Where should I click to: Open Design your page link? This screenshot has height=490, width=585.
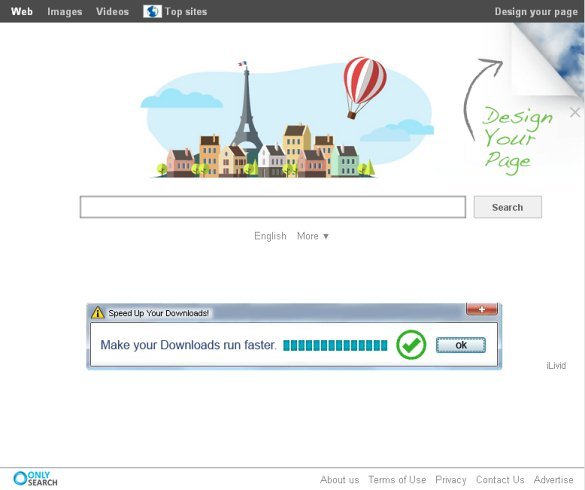tap(536, 12)
